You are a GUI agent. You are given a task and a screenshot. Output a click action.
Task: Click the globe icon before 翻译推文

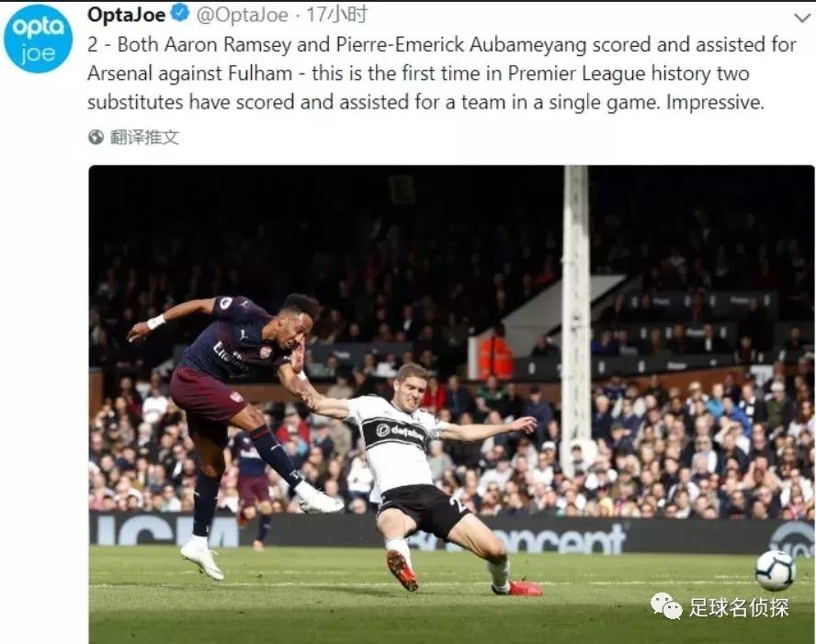(96, 137)
